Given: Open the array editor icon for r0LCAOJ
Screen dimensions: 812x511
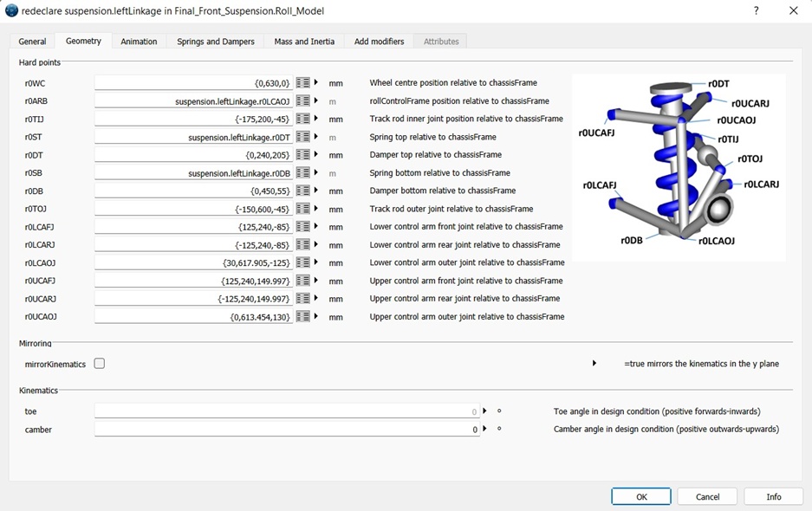Looking at the screenshot, I should [x=302, y=262].
